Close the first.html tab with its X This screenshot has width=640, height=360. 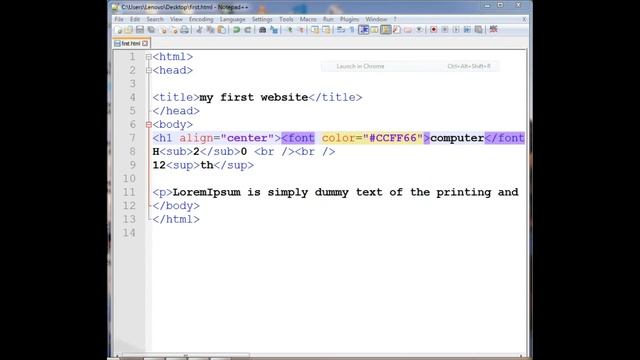(x=145, y=43)
